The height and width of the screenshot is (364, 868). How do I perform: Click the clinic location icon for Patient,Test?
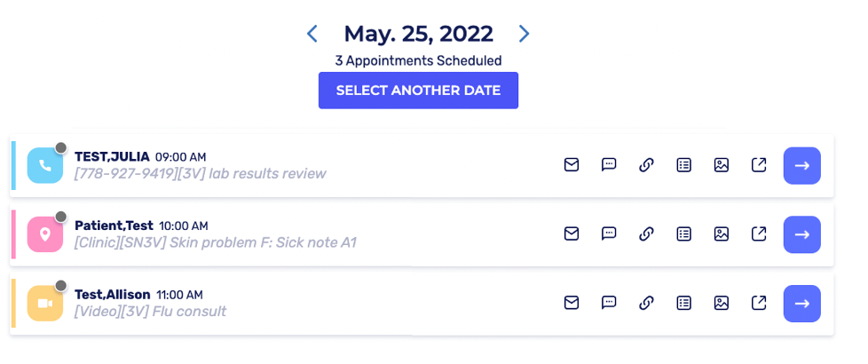[45, 234]
